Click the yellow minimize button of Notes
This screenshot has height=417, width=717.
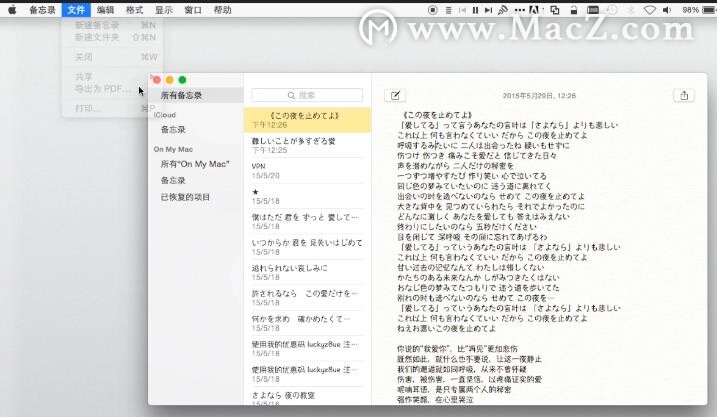pyautogui.click(x=169, y=80)
